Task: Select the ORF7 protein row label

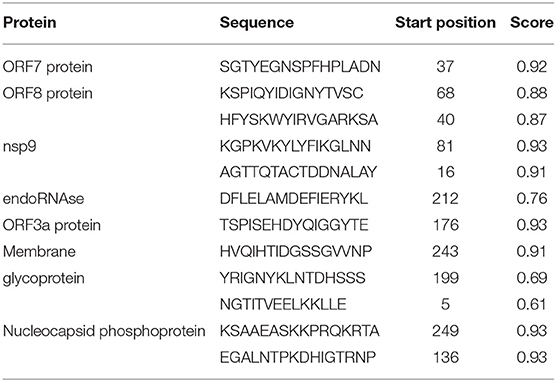Action: [48, 67]
